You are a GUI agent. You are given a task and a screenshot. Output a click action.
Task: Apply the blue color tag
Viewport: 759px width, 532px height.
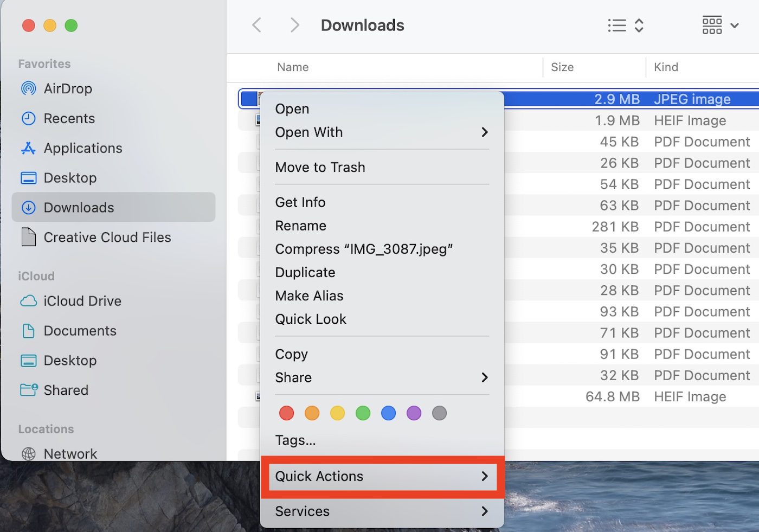pos(388,413)
